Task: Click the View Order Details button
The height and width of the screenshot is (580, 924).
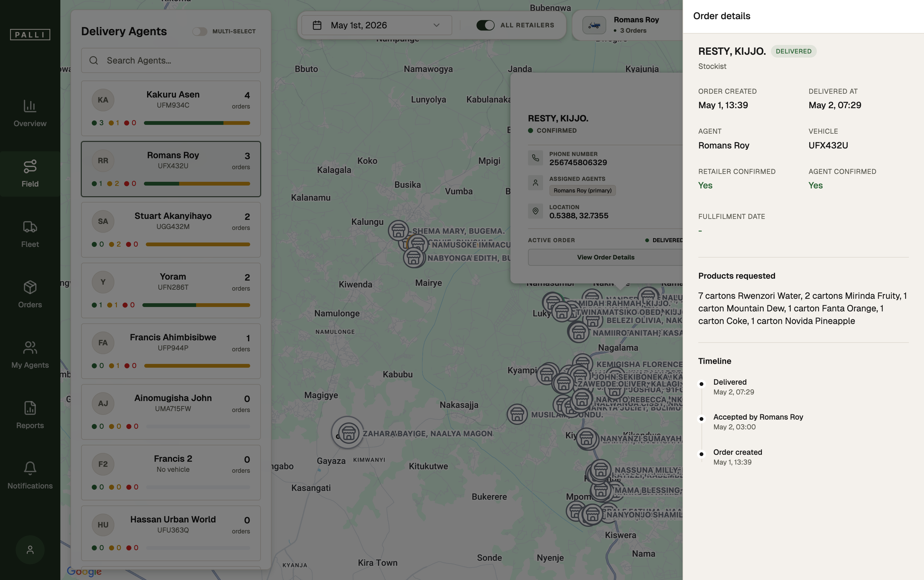Action: coord(606,257)
